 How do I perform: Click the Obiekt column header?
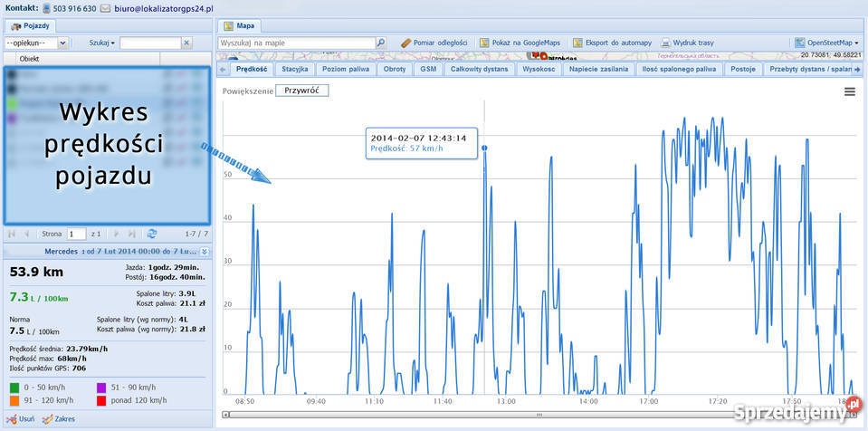(x=88, y=58)
